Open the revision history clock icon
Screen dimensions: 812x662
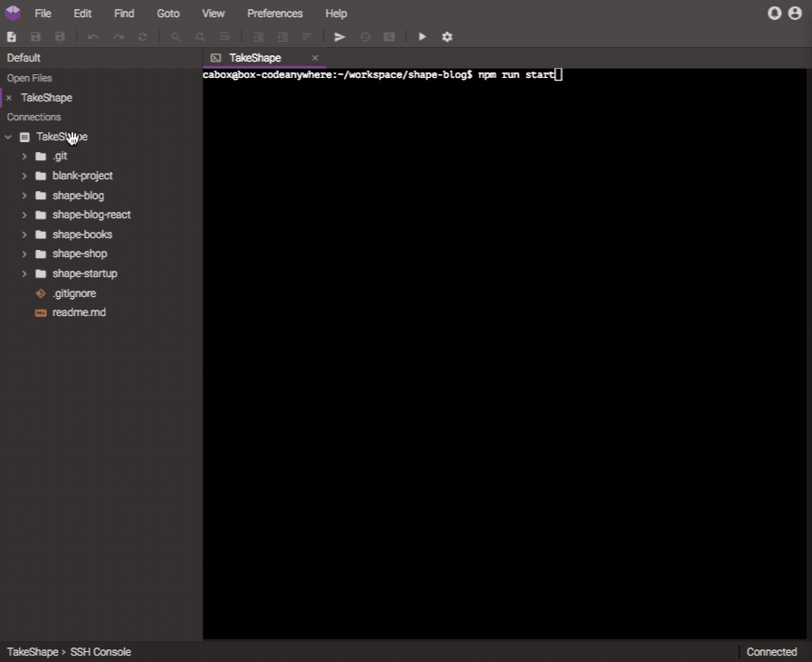[365, 37]
